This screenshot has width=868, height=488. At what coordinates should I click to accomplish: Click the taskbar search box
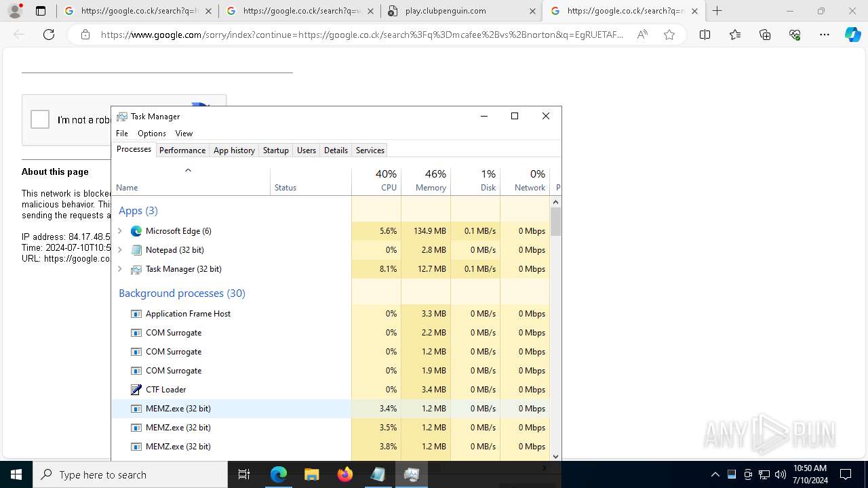point(130,474)
